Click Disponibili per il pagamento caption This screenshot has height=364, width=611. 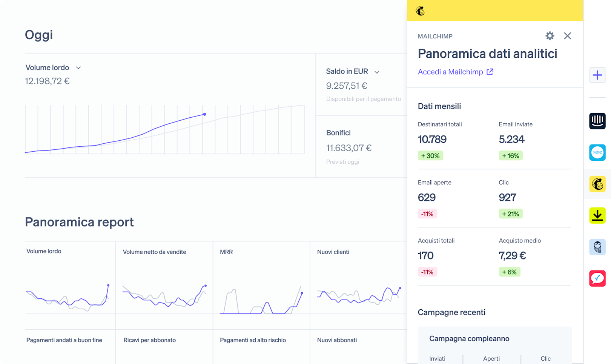pos(364,99)
